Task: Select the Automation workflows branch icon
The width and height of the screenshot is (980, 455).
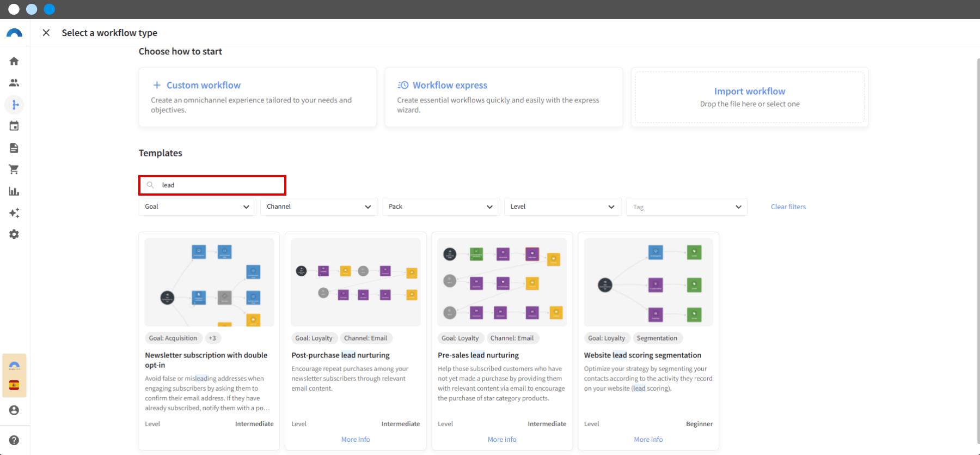Action: [14, 105]
